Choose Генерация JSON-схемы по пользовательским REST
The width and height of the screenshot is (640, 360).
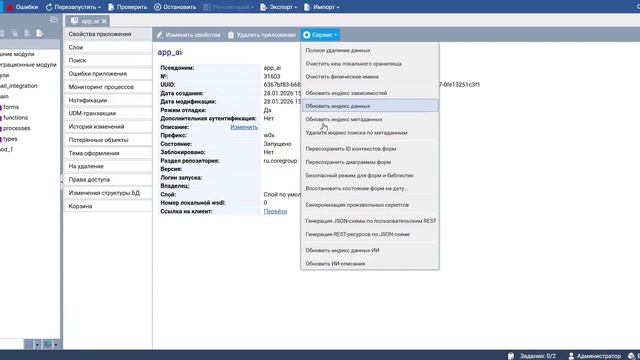(x=370, y=221)
